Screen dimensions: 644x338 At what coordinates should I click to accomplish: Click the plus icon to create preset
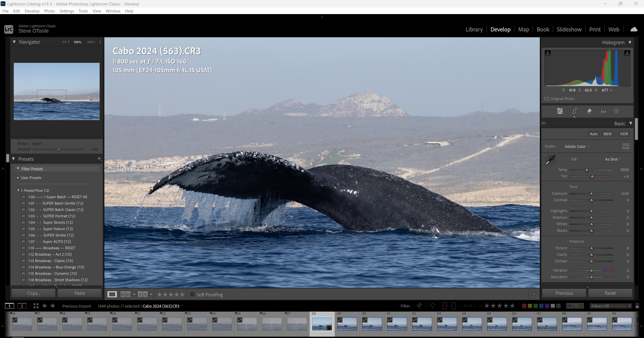click(x=99, y=159)
